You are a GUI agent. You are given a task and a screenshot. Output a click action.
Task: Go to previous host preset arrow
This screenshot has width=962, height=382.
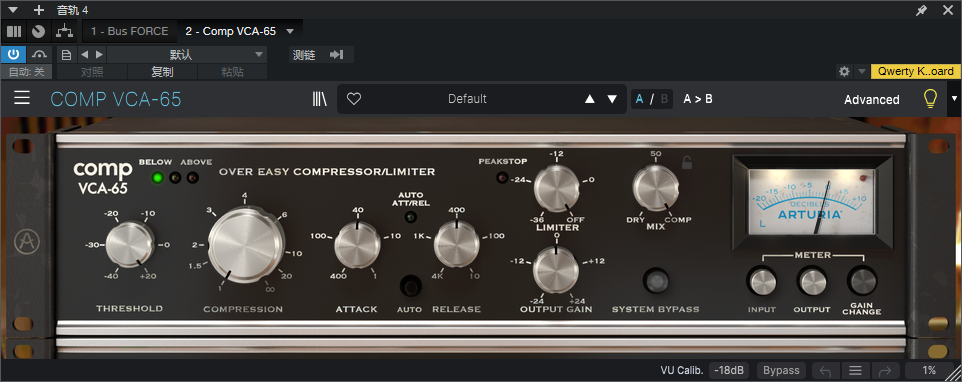pyautogui.click(x=85, y=55)
